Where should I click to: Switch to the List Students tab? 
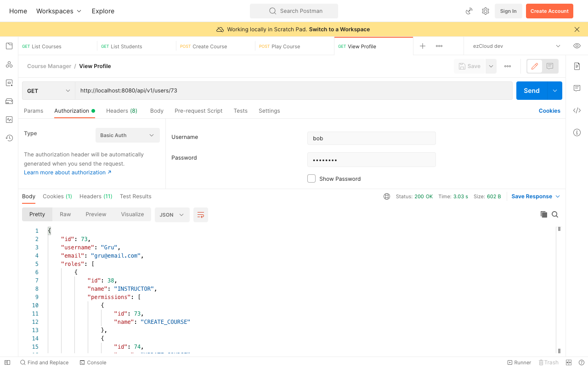pos(137,46)
